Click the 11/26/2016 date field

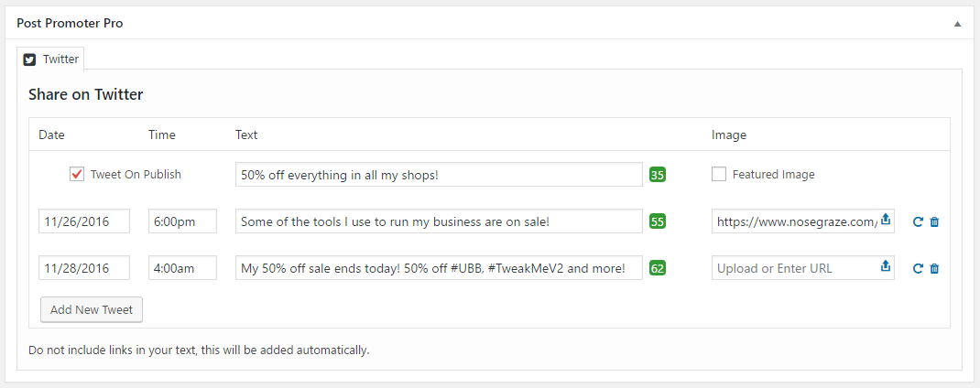tap(84, 221)
